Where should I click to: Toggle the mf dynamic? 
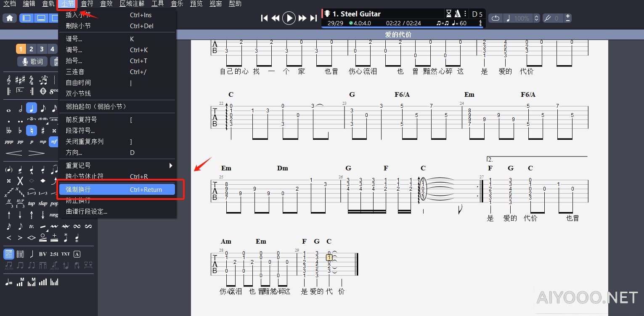53,142
